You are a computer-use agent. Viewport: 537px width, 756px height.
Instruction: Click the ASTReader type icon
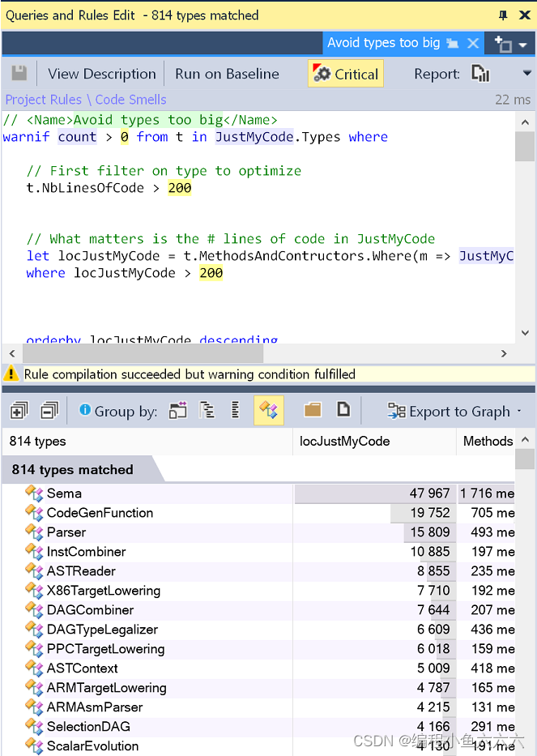[x=34, y=571]
